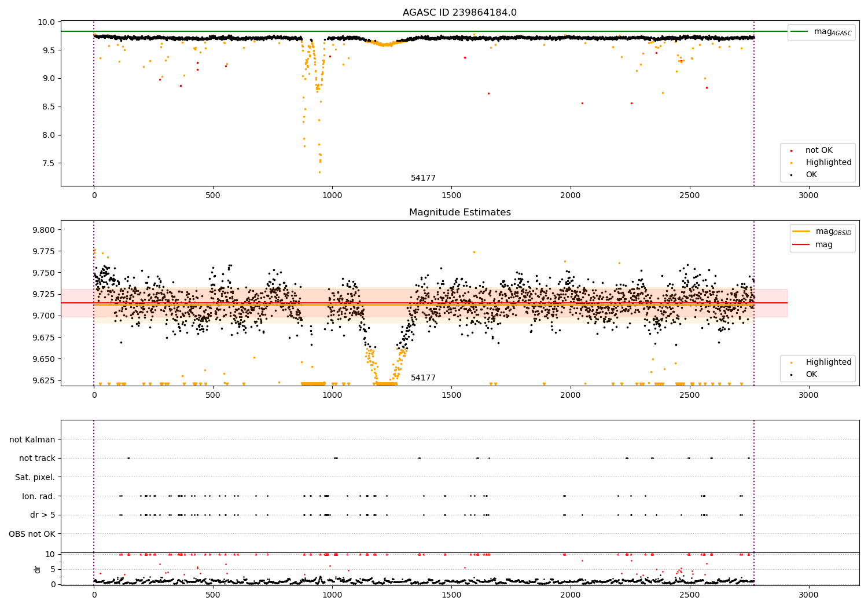Click the 'not track' row label
The width and height of the screenshot is (868, 608).
tap(37, 459)
